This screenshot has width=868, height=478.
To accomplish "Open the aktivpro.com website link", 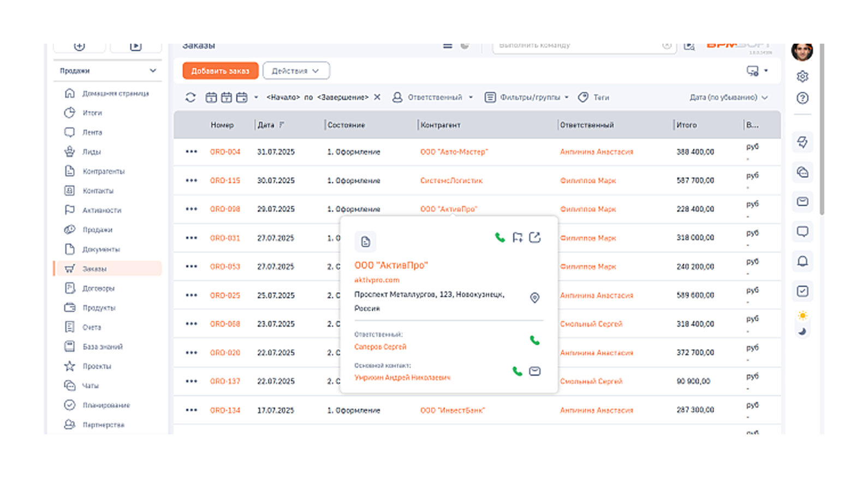I will 377,280.
